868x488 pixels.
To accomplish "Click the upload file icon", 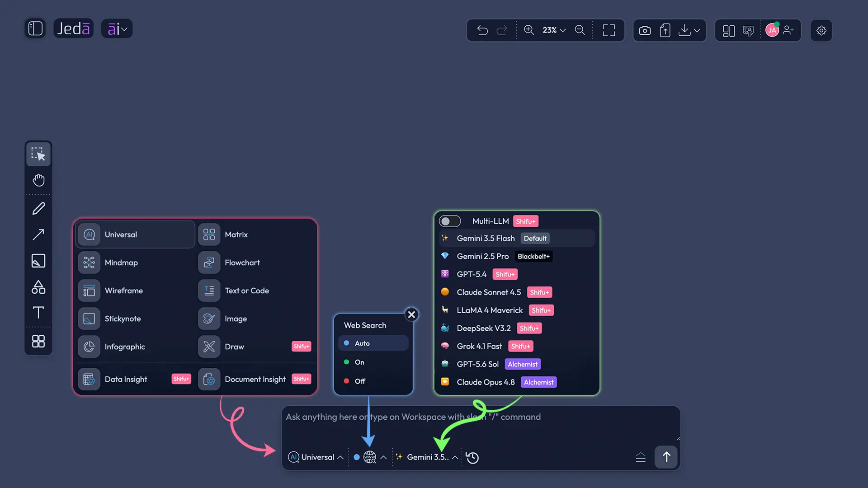I will tap(665, 30).
